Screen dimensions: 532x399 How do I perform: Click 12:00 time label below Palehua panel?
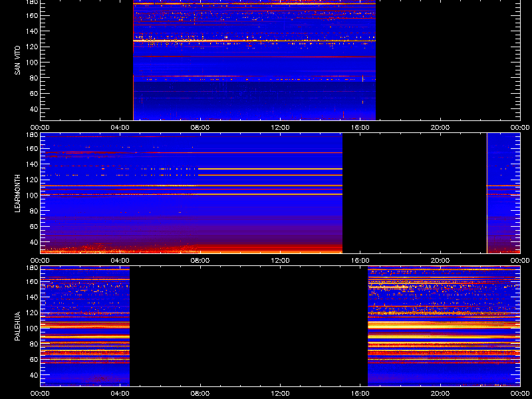pyautogui.click(x=280, y=394)
